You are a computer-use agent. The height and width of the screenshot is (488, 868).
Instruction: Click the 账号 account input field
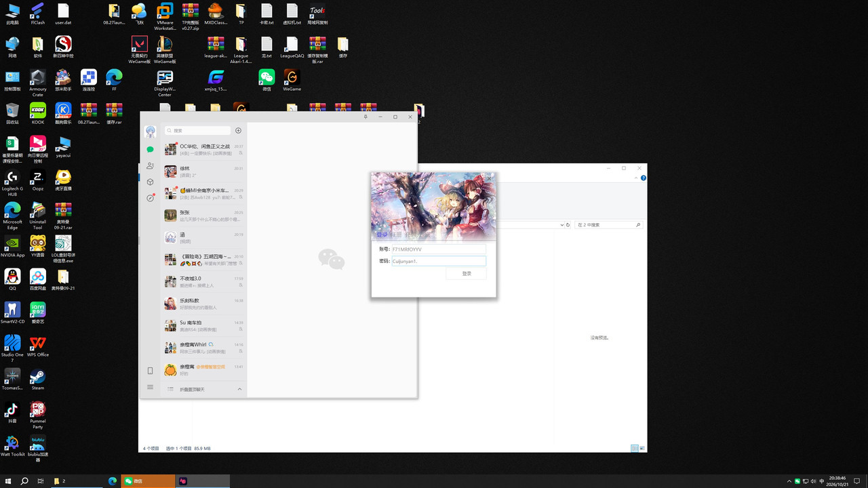click(439, 249)
